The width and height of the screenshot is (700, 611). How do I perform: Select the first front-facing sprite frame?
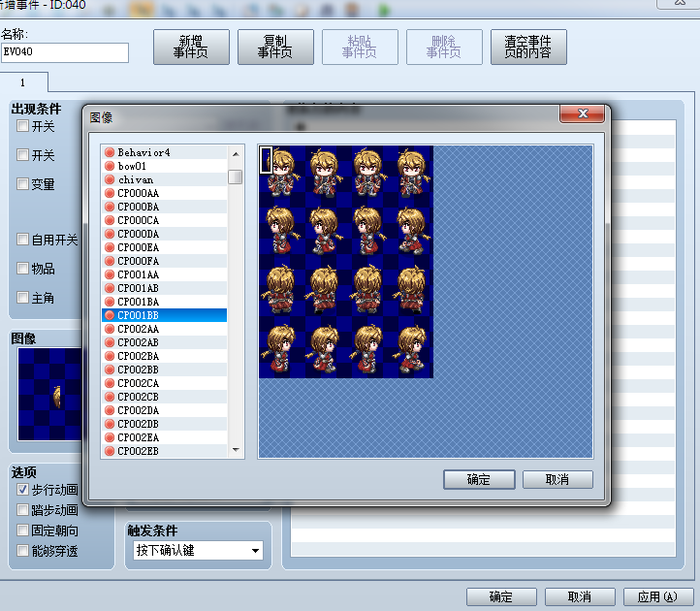[x=280, y=172]
